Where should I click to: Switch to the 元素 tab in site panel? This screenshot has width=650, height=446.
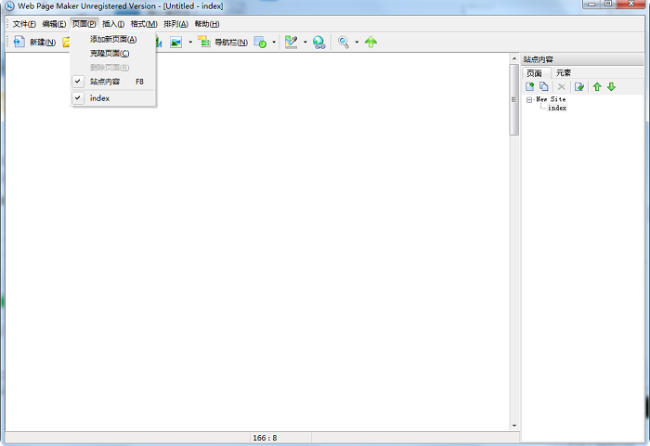[x=564, y=73]
